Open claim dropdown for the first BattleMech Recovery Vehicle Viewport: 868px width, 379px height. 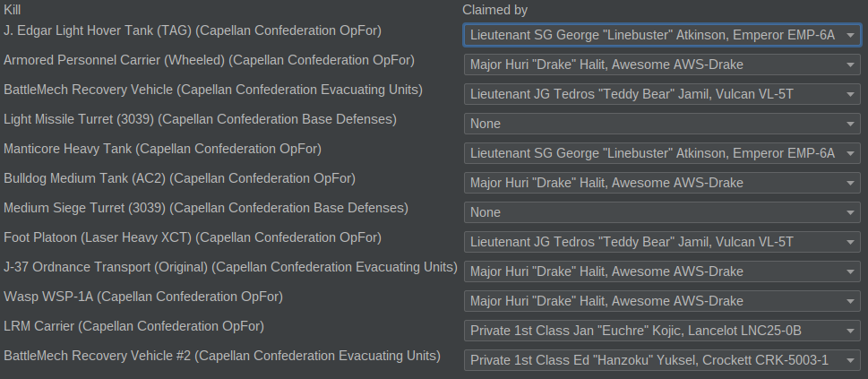[661, 94]
